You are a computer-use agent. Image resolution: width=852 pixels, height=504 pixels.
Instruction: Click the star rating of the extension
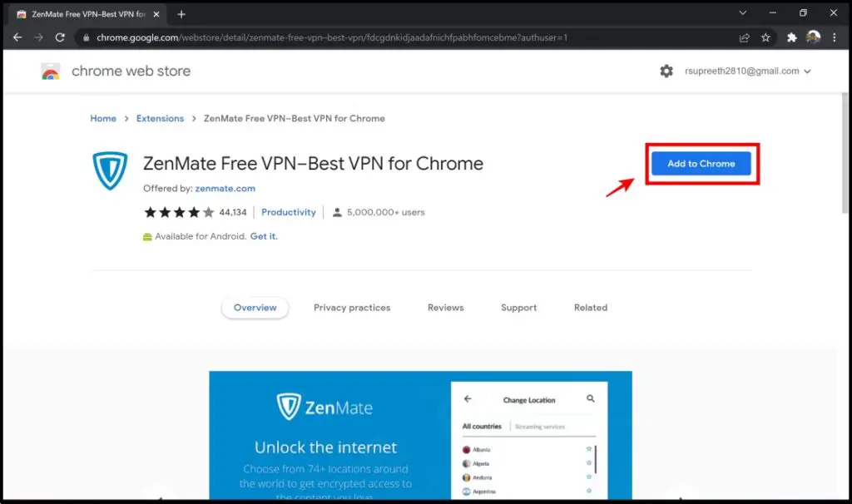tap(179, 212)
